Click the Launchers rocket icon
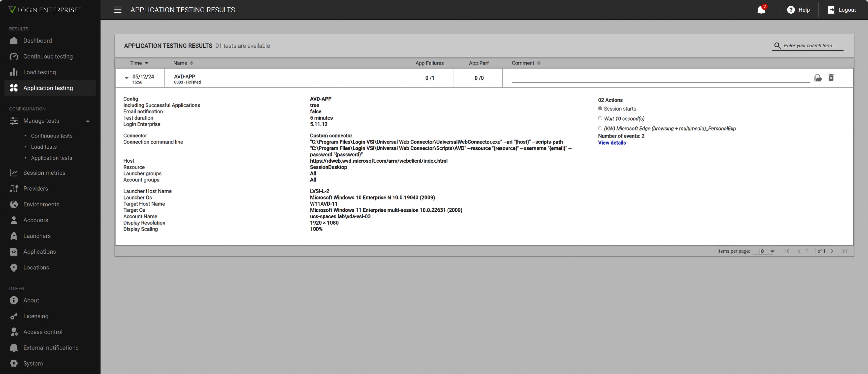The width and height of the screenshot is (868, 374). point(14,236)
